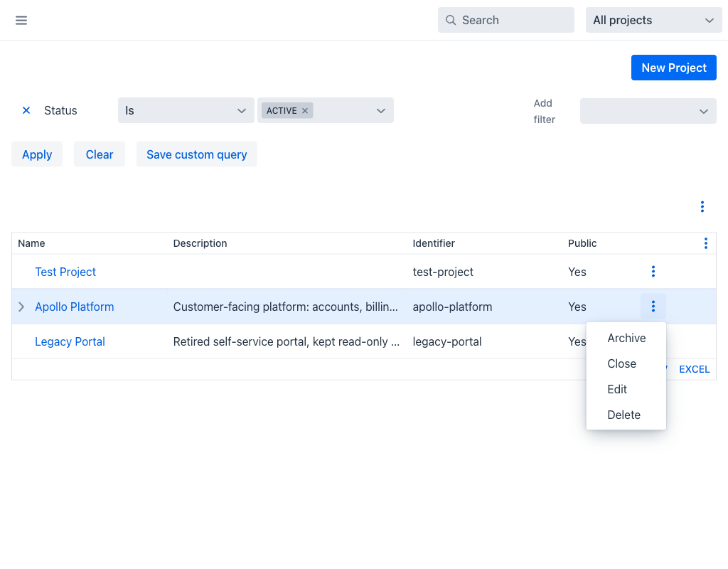Viewport: 728px width, 569px height.
Task: Choose Archive from context menu
Action: click(x=626, y=338)
